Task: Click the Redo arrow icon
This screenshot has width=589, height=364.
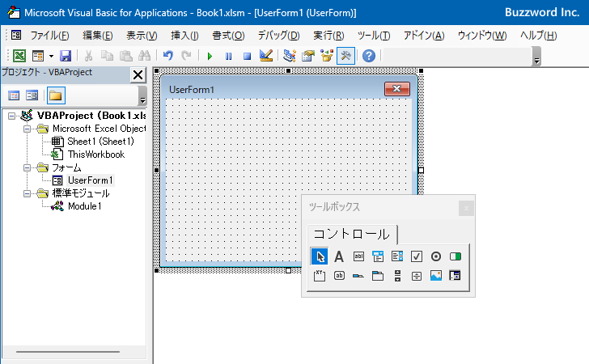Action: (x=186, y=56)
